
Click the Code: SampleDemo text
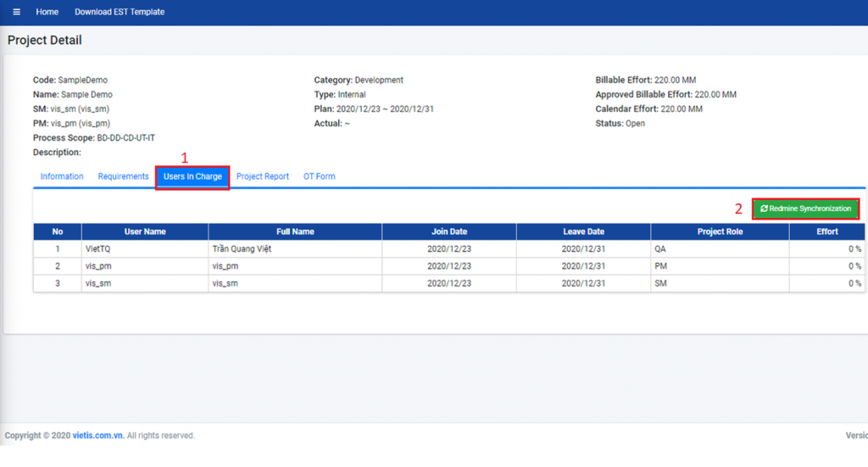pos(70,81)
